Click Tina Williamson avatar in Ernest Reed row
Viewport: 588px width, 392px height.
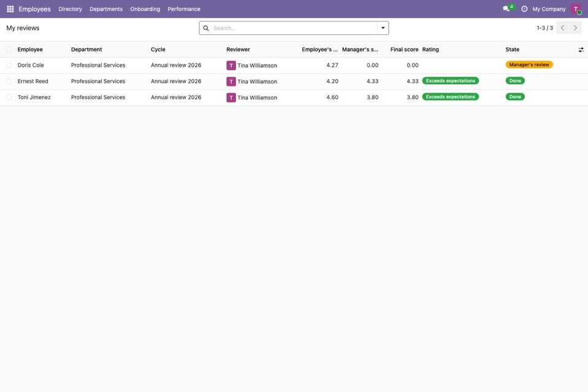click(231, 82)
